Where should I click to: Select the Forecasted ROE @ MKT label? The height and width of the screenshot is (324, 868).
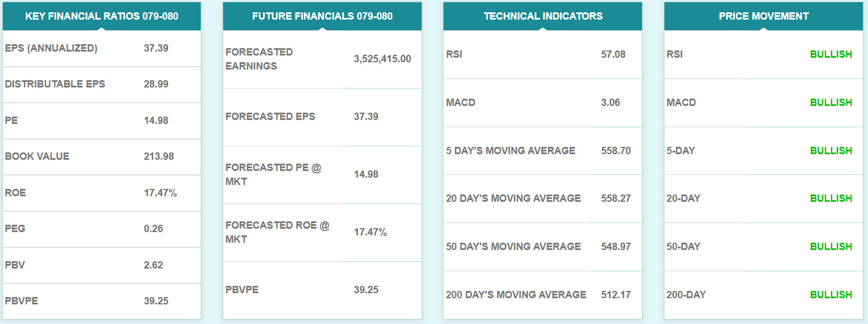278,232
